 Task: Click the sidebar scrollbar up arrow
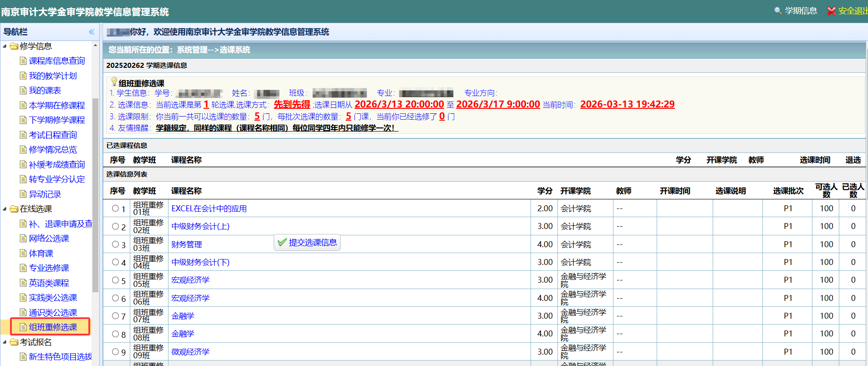pos(95,46)
